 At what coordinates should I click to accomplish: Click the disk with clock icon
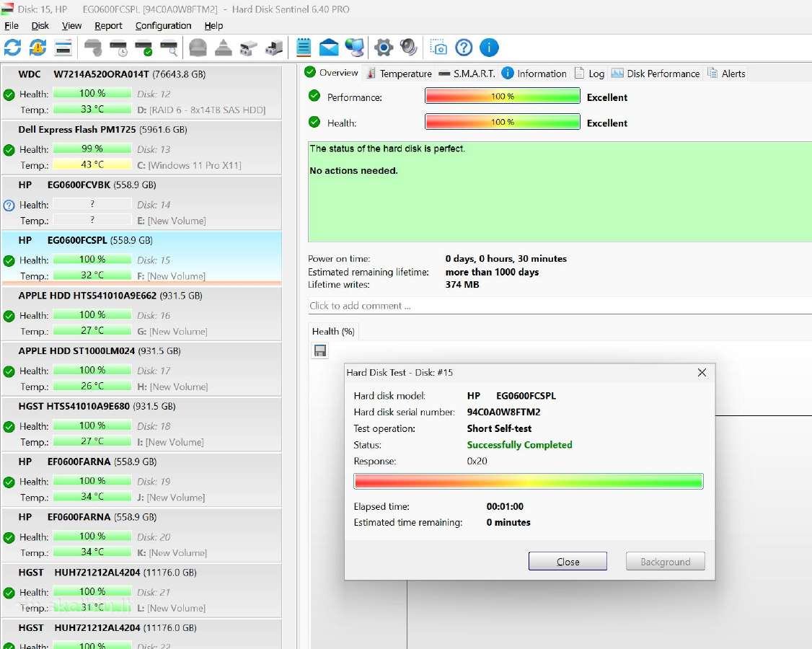118,48
